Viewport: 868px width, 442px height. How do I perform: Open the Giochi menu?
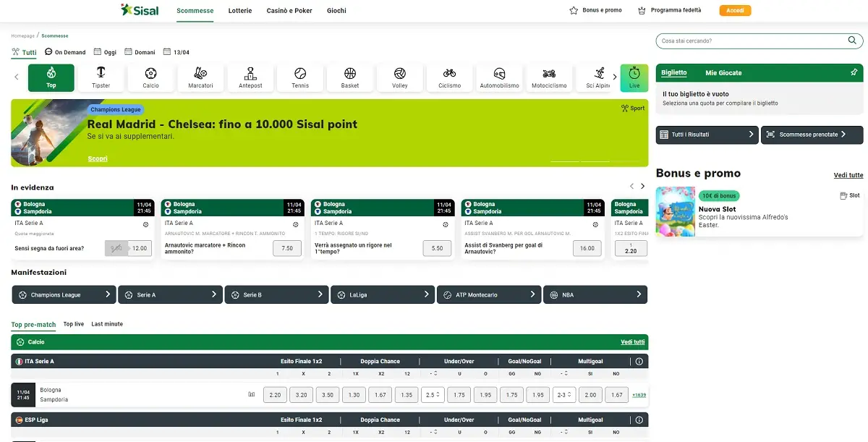point(336,11)
